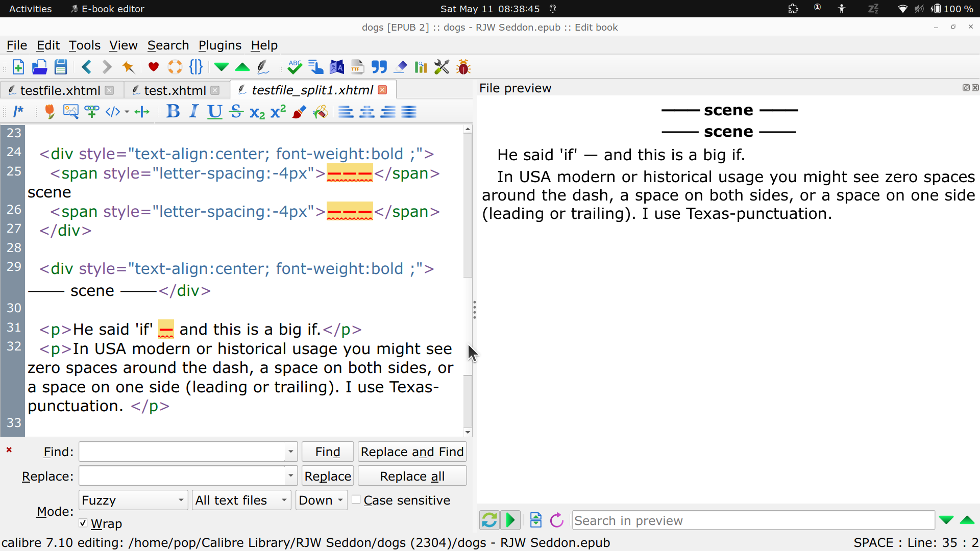Click the Replace and Find button
The width and height of the screenshot is (980, 551).
point(412,452)
